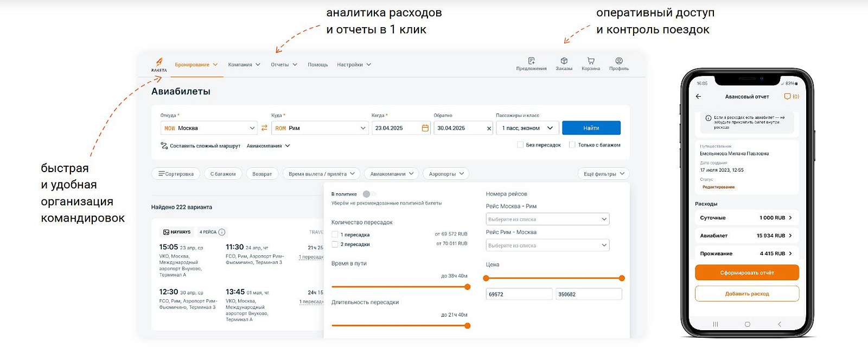Swap origin and destination cities icon
The image size is (868, 347).
[x=264, y=128]
